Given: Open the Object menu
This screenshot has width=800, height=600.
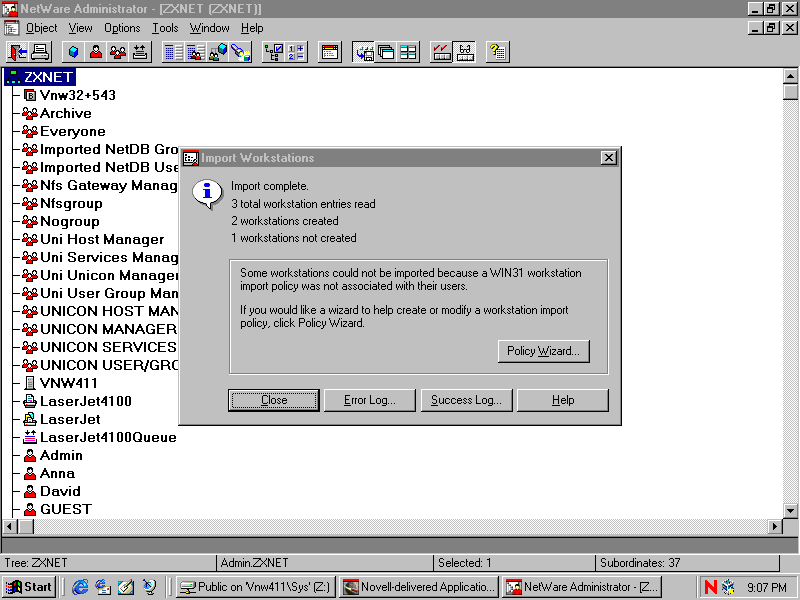Looking at the screenshot, I should pyautogui.click(x=41, y=28).
